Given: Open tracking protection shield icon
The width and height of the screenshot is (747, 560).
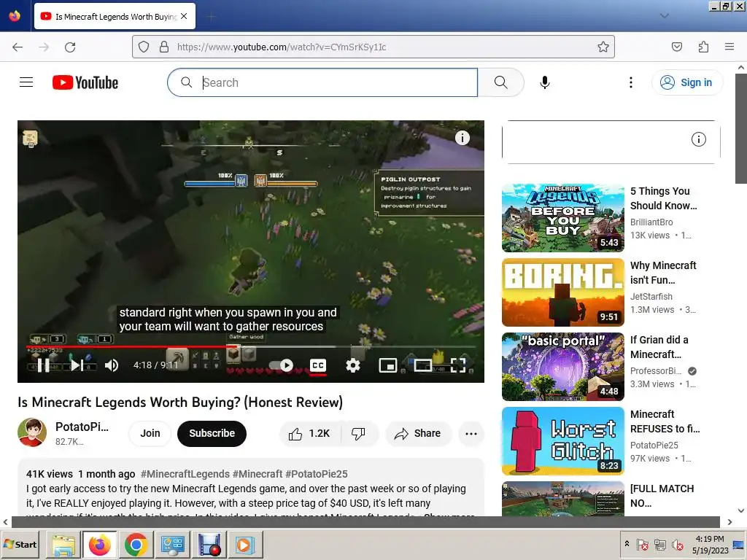Looking at the screenshot, I should tap(144, 47).
